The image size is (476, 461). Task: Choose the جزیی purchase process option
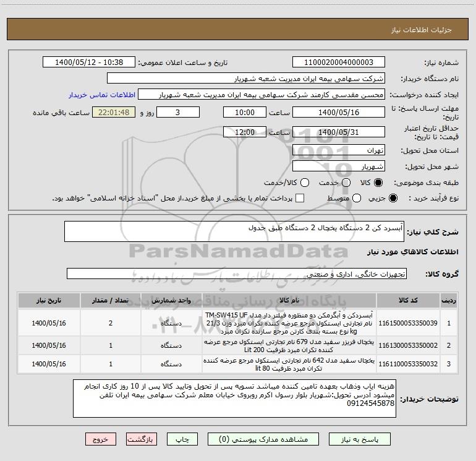(393, 198)
